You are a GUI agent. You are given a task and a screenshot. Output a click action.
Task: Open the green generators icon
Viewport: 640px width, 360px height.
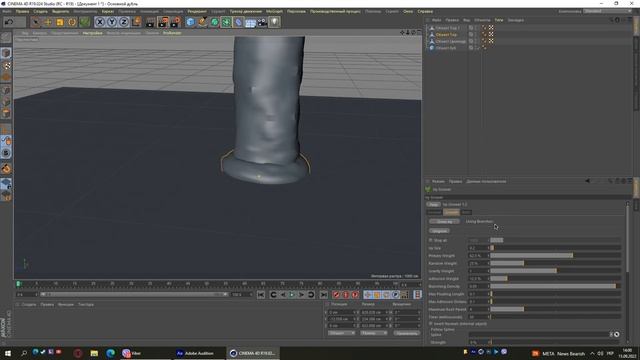(214, 22)
